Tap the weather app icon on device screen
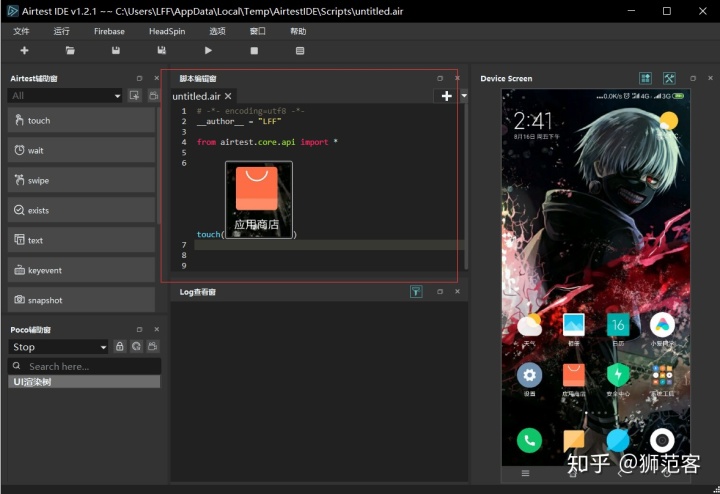The image size is (720, 494). click(529, 326)
